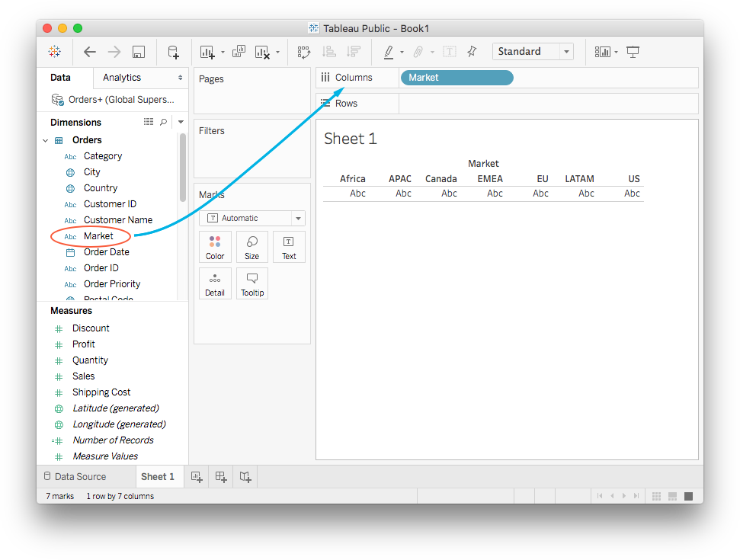Screen dimensions: 740x560
Task: Click the Tableau logo start icon
Action: tap(55, 52)
